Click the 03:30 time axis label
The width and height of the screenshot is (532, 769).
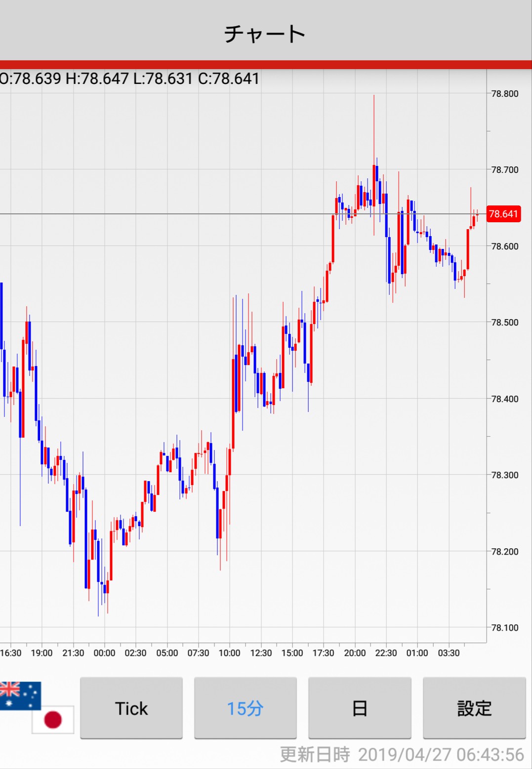pyautogui.click(x=449, y=653)
